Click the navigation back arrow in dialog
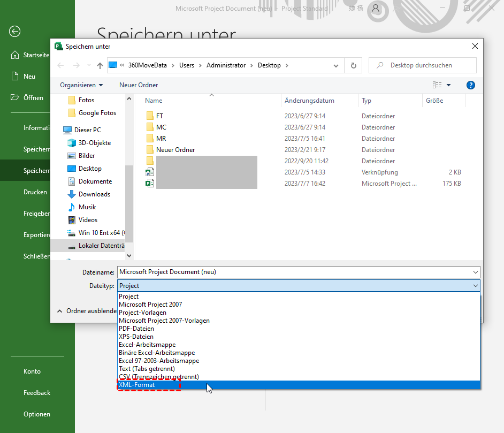The width and height of the screenshot is (504, 433). click(60, 66)
